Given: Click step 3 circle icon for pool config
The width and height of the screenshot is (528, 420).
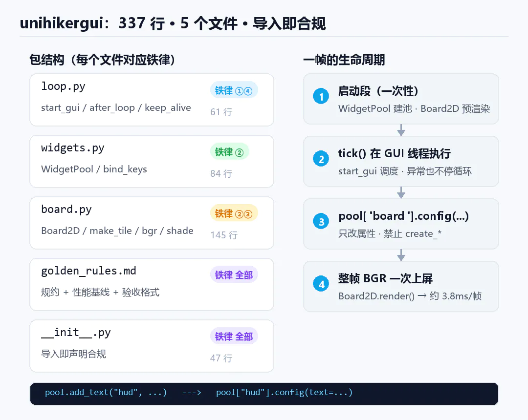Looking at the screenshot, I should click(x=321, y=221).
